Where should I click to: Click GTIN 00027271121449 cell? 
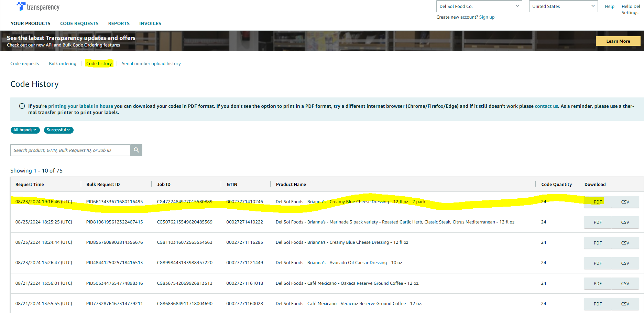click(x=244, y=262)
